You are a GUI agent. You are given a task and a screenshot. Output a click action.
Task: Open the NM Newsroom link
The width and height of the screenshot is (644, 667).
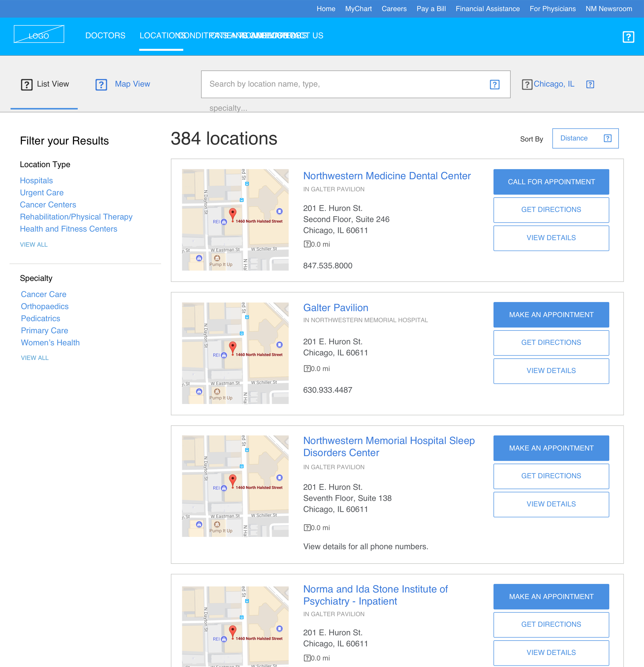click(x=609, y=9)
